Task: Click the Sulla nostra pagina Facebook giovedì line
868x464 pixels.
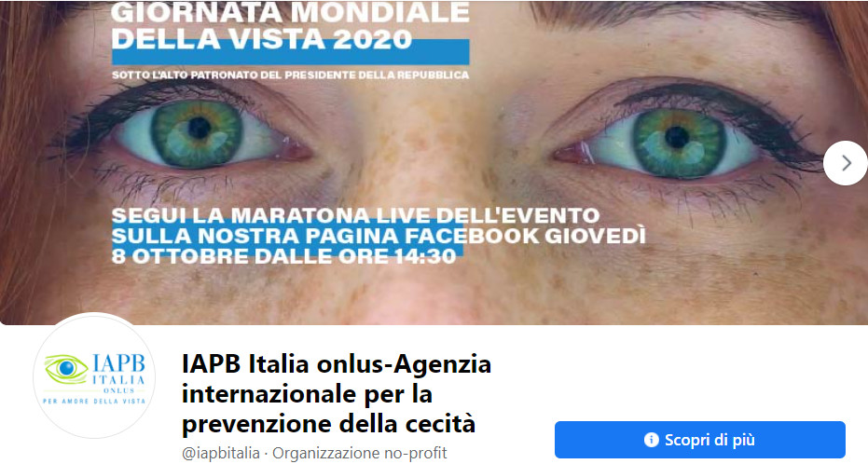Action: coord(379,236)
